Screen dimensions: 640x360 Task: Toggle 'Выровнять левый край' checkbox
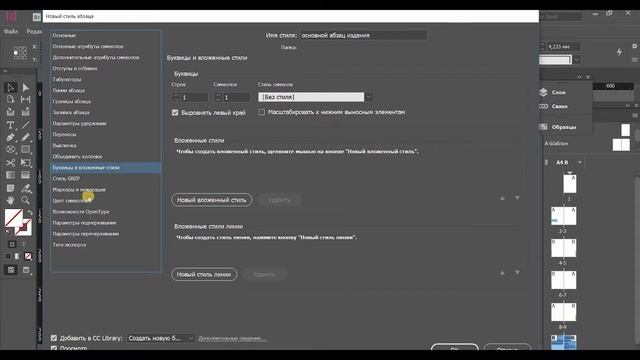point(175,112)
